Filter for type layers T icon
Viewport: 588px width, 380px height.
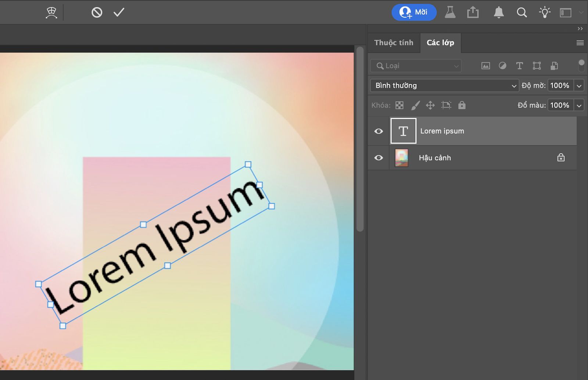[x=519, y=66]
